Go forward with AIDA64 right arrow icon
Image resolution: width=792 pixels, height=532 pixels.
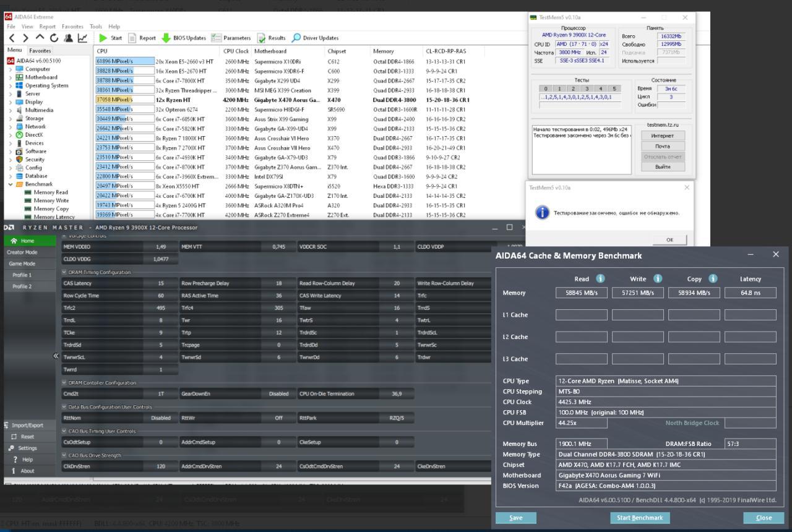24,38
